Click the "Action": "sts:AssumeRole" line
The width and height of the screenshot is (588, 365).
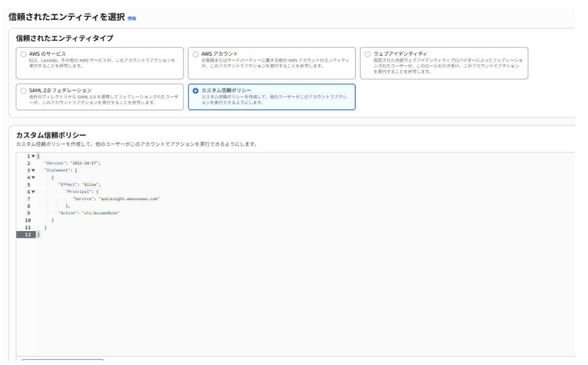89,213
